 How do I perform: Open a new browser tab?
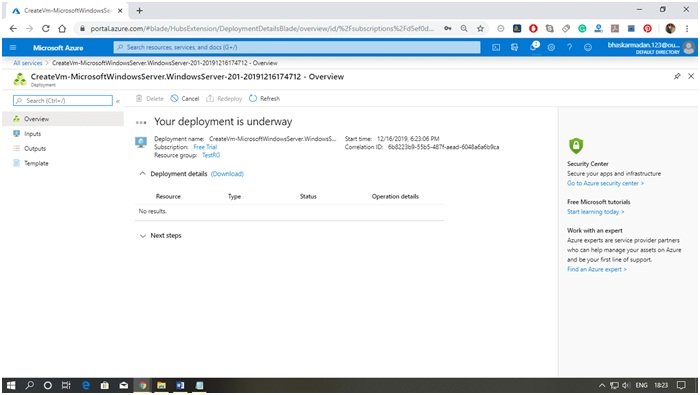tap(139, 10)
